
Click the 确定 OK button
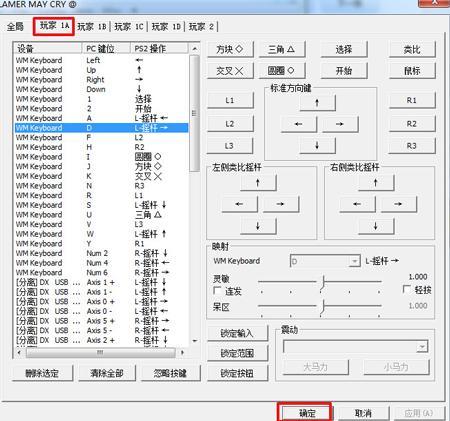pos(307,413)
